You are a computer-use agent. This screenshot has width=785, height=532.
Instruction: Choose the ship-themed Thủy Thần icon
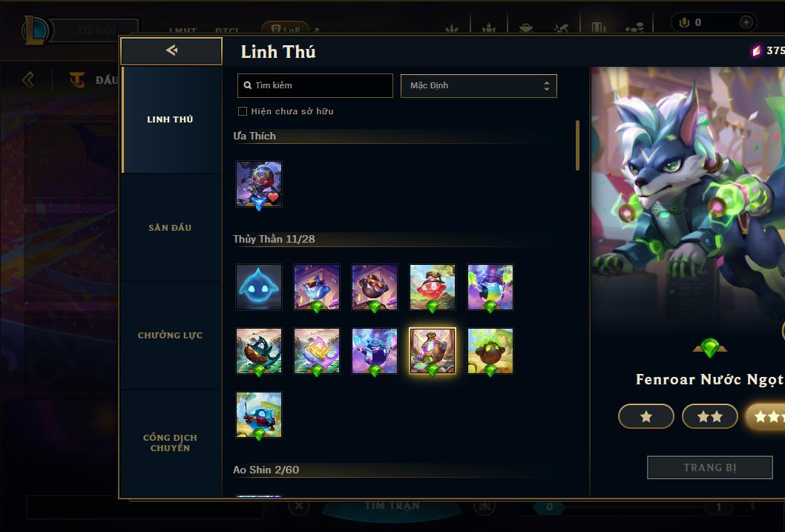tap(259, 351)
